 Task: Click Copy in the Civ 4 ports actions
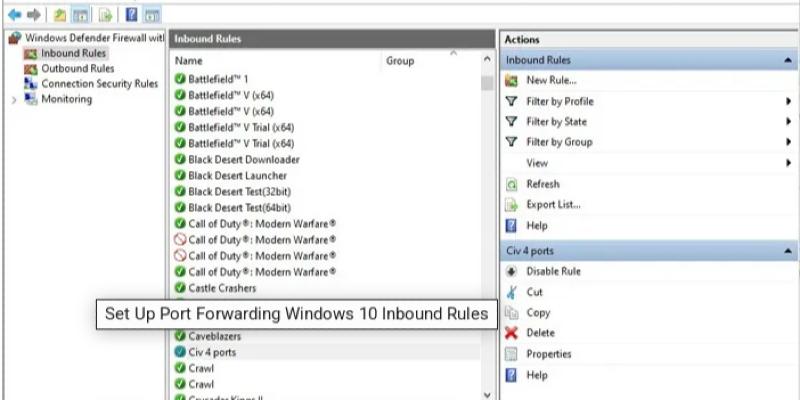[x=538, y=313]
